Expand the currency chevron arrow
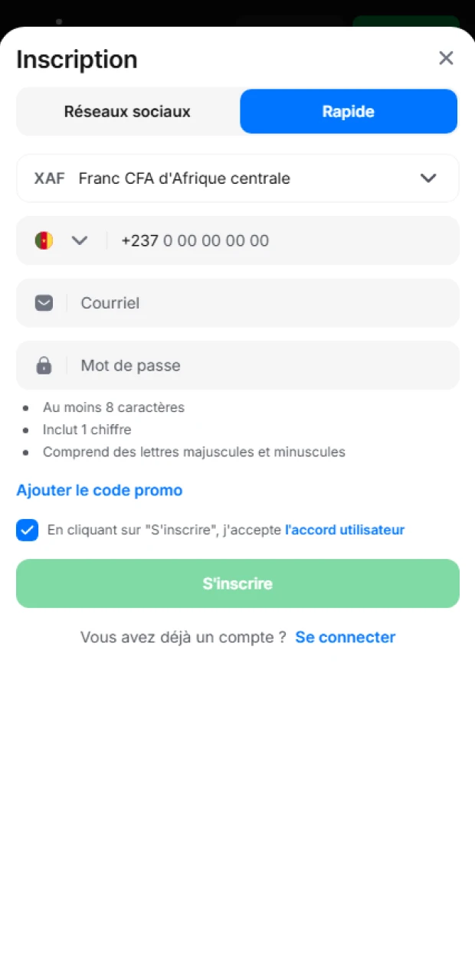Screen dimensions: 475x980 [x=428, y=178]
